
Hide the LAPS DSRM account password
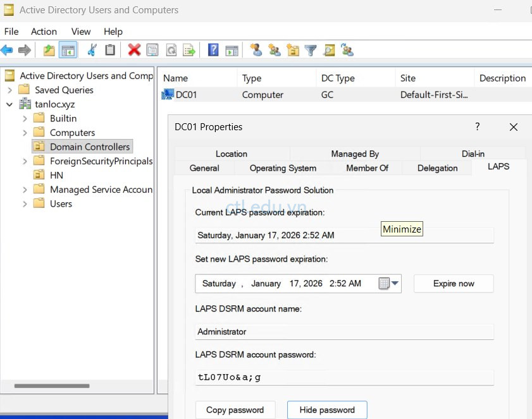pos(327,410)
